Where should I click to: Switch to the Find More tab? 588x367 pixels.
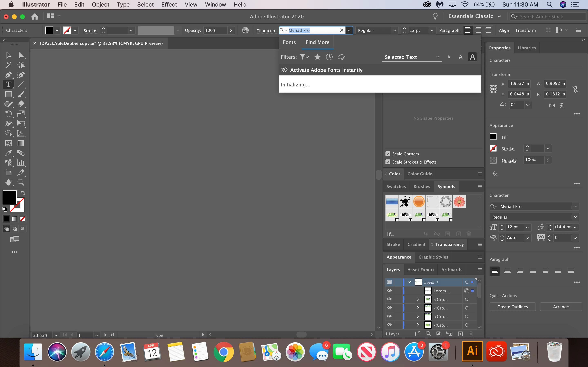pos(317,42)
